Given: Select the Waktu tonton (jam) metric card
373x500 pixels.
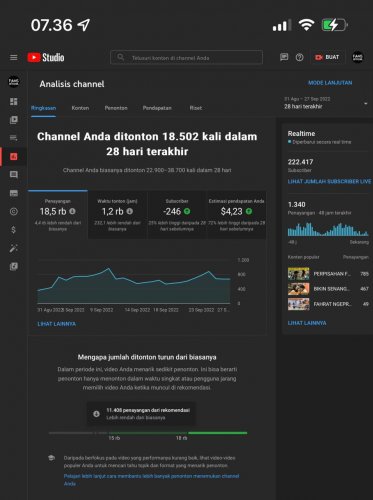Looking at the screenshot, I should (x=117, y=215).
